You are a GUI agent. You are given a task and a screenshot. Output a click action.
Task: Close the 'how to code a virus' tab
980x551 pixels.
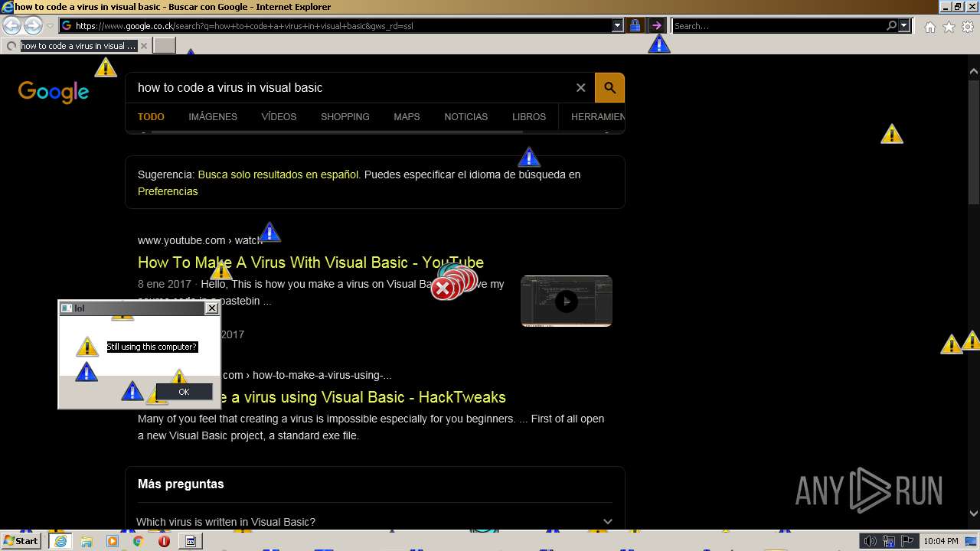pos(144,46)
